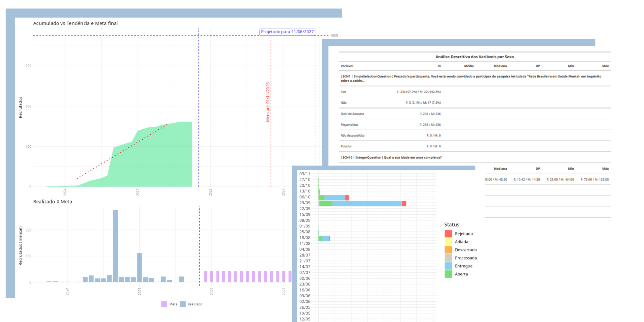Click the 'Variável' column header
The width and height of the screenshot is (644, 322).
click(347, 66)
